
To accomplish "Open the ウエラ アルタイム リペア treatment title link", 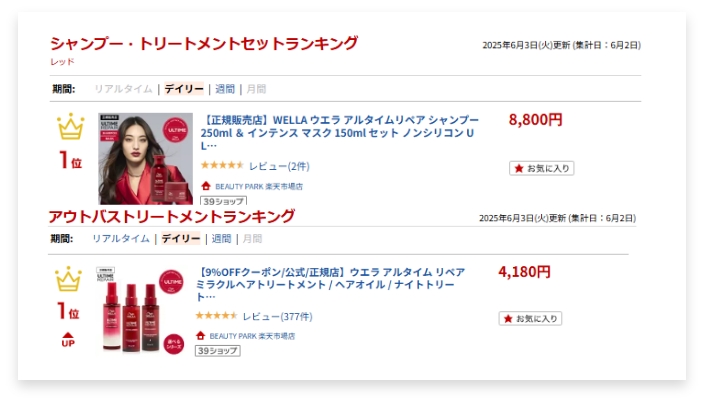I will tap(330, 283).
